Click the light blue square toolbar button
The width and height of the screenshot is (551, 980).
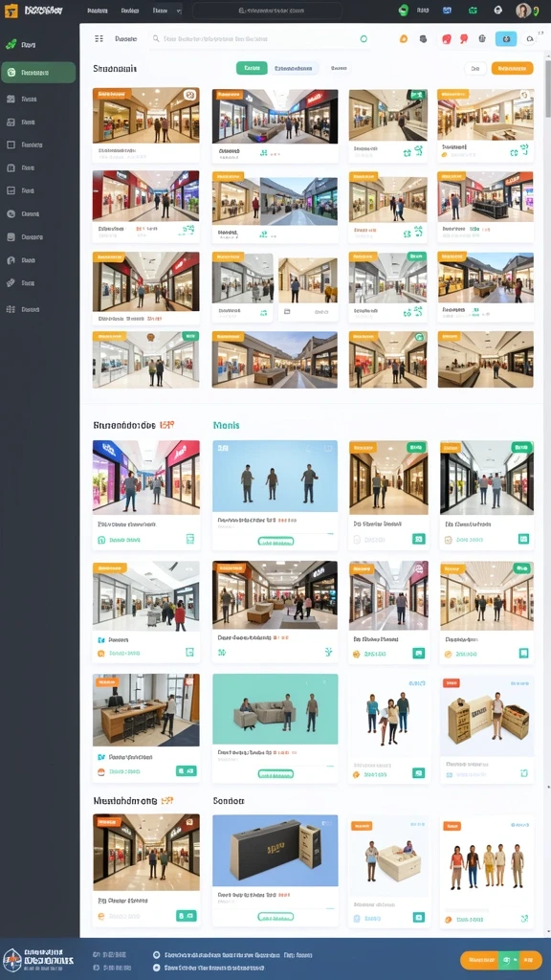506,38
